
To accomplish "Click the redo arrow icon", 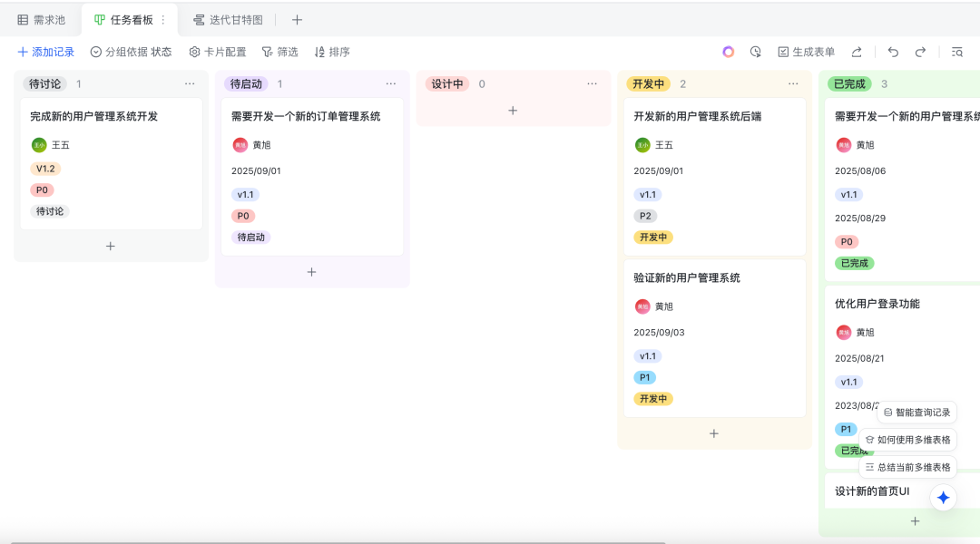I will pos(920,52).
